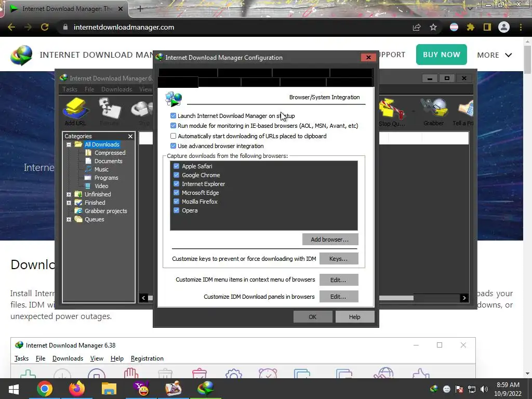Click the IDM globe logo on the website header
This screenshot has height=399, width=532.
pyautogui.click(x=21, y=55)
